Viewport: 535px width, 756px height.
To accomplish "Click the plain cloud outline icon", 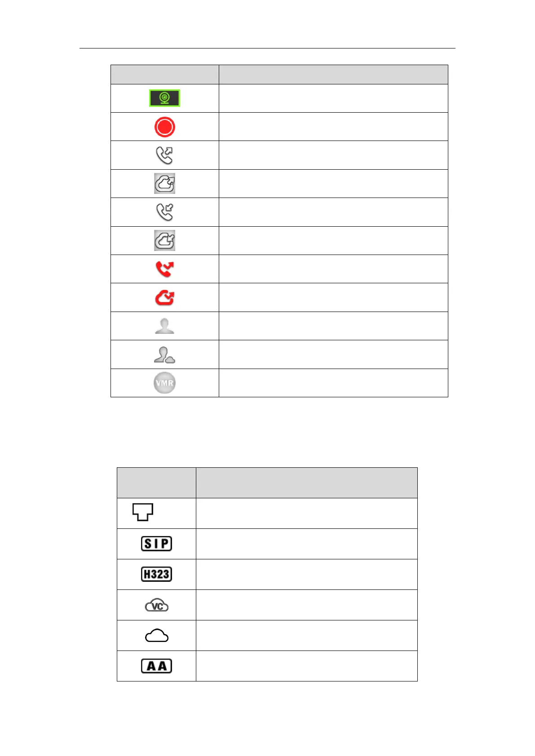I will tap(156, 636).
